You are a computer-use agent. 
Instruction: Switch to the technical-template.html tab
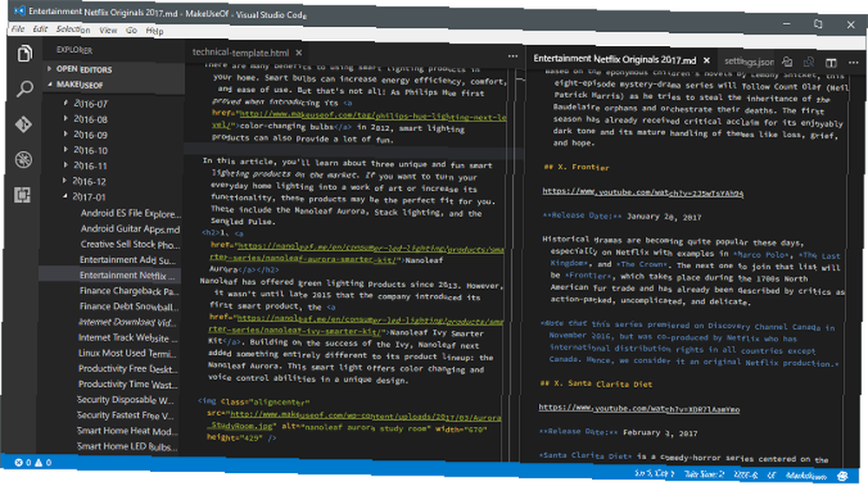240,53
